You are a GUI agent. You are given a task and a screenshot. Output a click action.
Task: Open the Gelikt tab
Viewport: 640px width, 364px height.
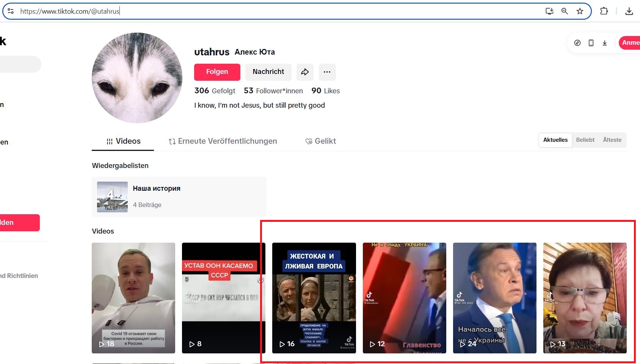point(321,141)
